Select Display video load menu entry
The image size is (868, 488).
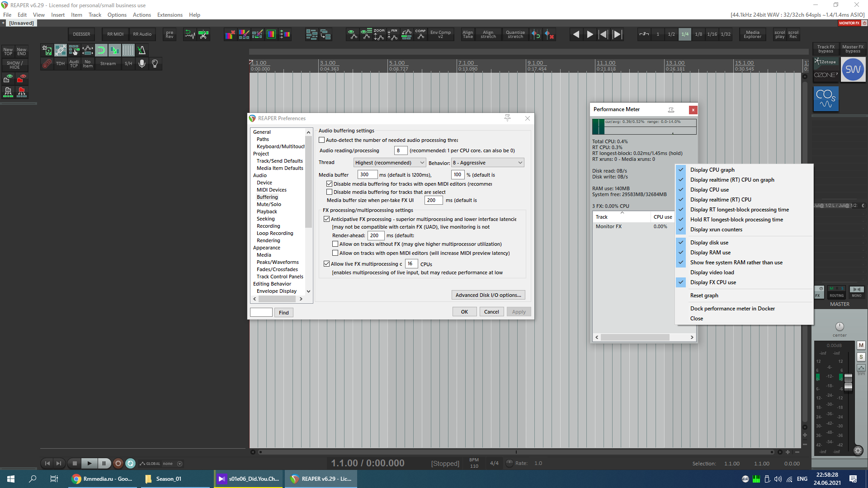pyautogui.click(x=712, y=272)
